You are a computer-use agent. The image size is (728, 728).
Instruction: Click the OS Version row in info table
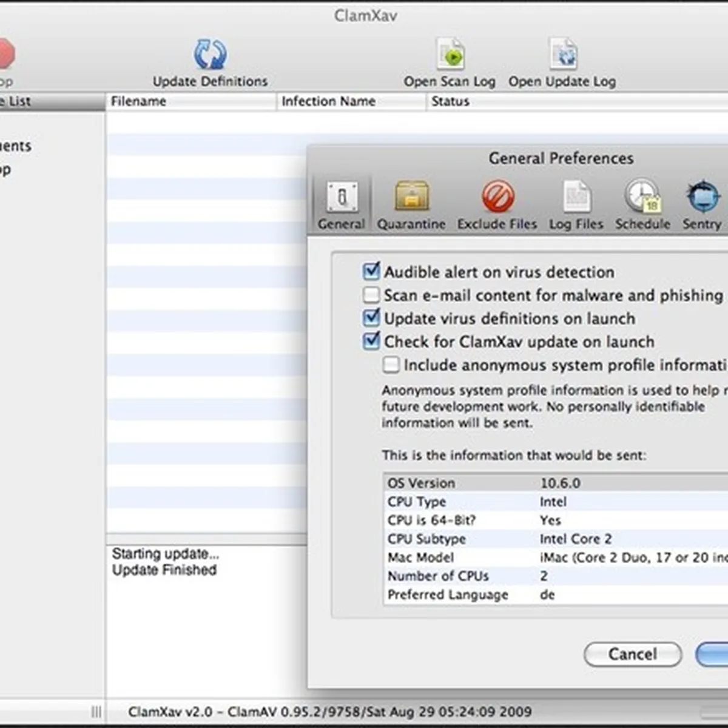[x=556, y=483]
